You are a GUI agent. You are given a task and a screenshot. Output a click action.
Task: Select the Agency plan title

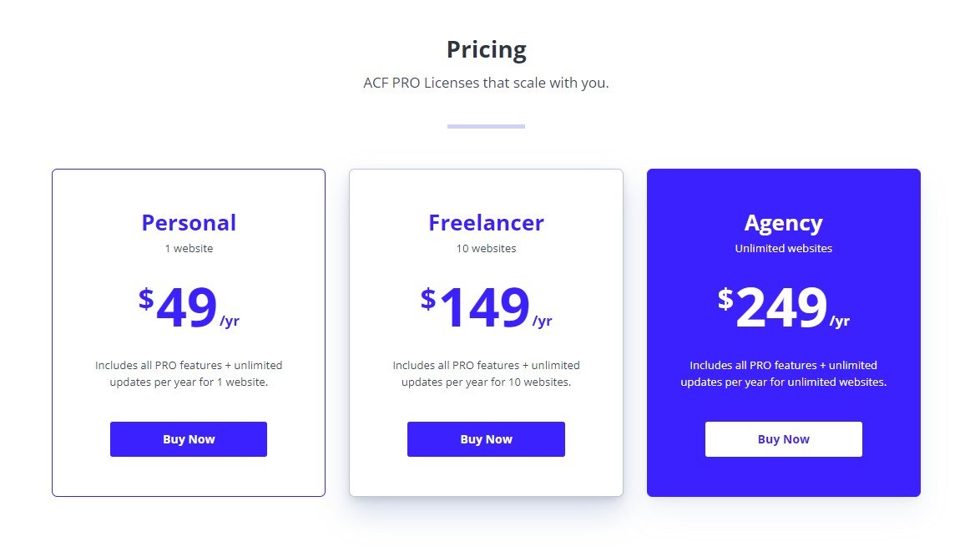click(783, 223)
